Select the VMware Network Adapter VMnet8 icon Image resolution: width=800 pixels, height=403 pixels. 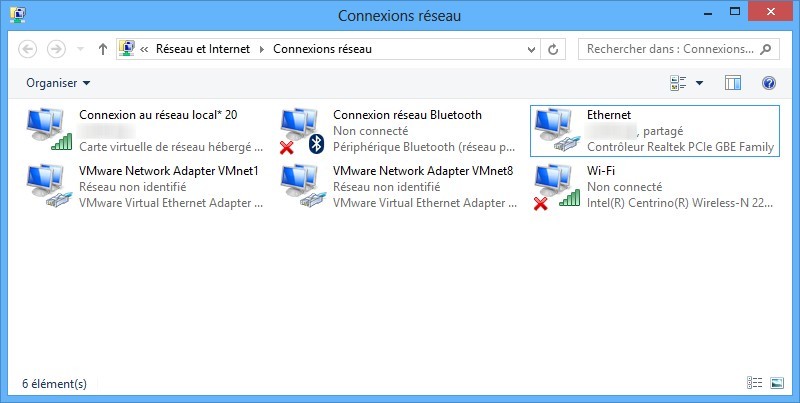click(303, 185)
